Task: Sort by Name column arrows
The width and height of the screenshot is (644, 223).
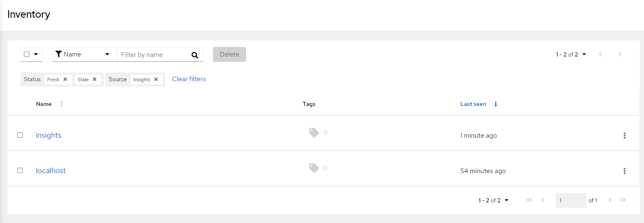Action: pyautogui.click(x=62, y=104)
